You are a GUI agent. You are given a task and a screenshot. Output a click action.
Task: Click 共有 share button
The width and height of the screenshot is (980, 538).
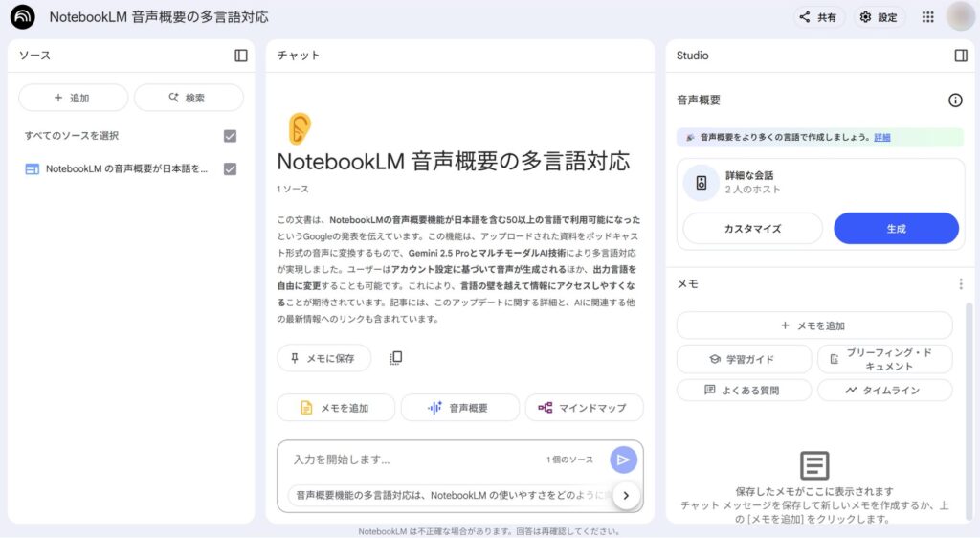pos(818,17)
